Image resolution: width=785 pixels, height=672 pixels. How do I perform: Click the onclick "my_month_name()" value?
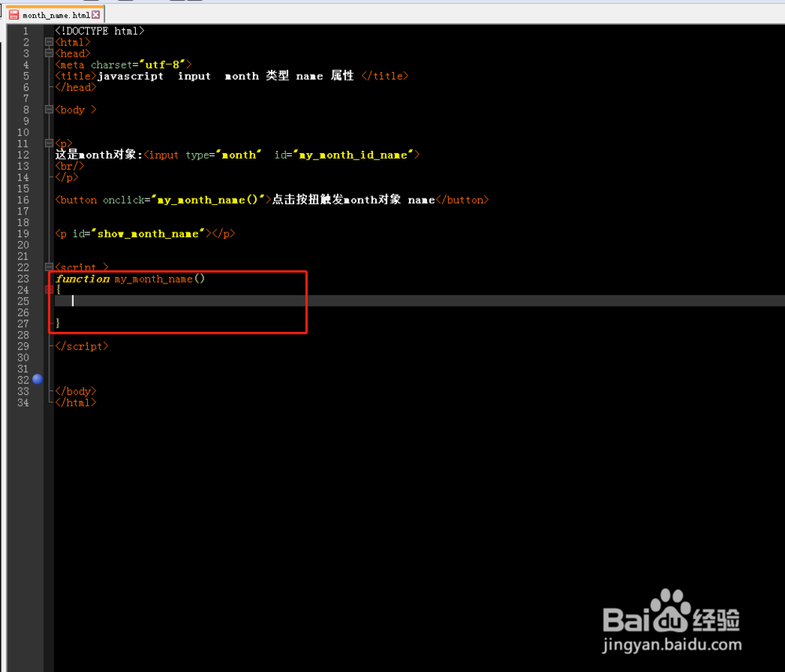coord(207,200)
